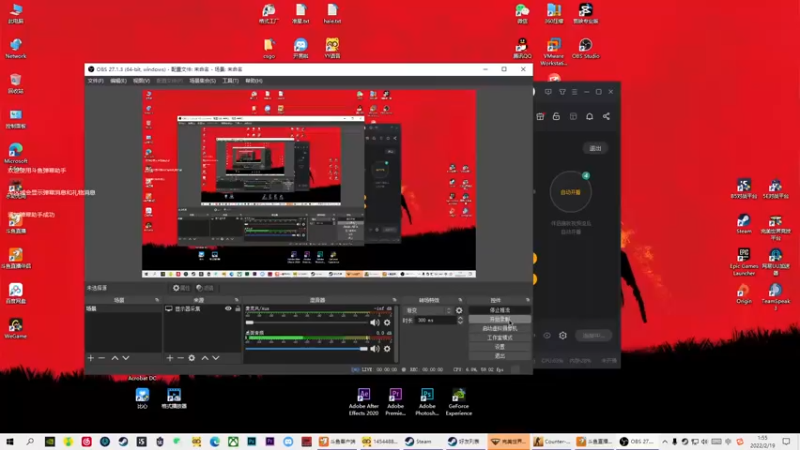The height and width of the screenshot is (450, 800).
Task: Click the exit pill button in the helper window
Action: click(x=595, y=148)
